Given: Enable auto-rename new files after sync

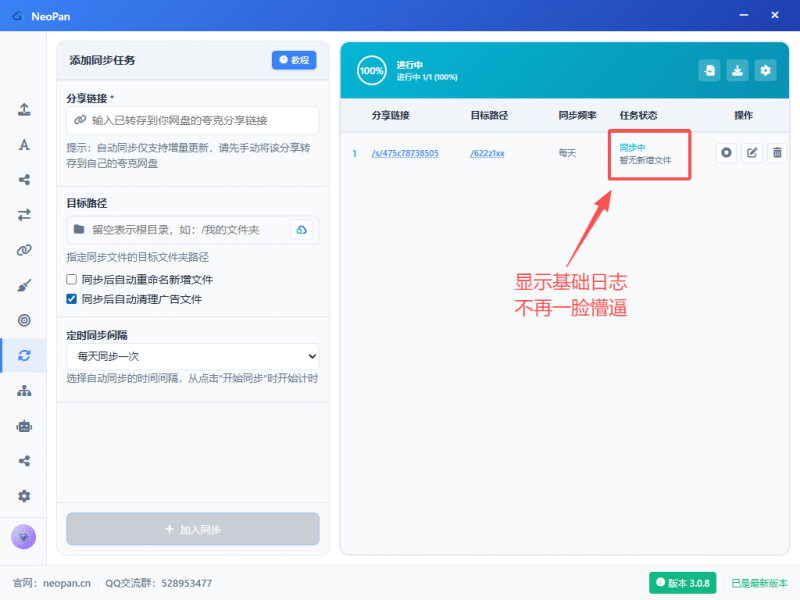Looking at the screenshot, I should click(x=72, y=280).
